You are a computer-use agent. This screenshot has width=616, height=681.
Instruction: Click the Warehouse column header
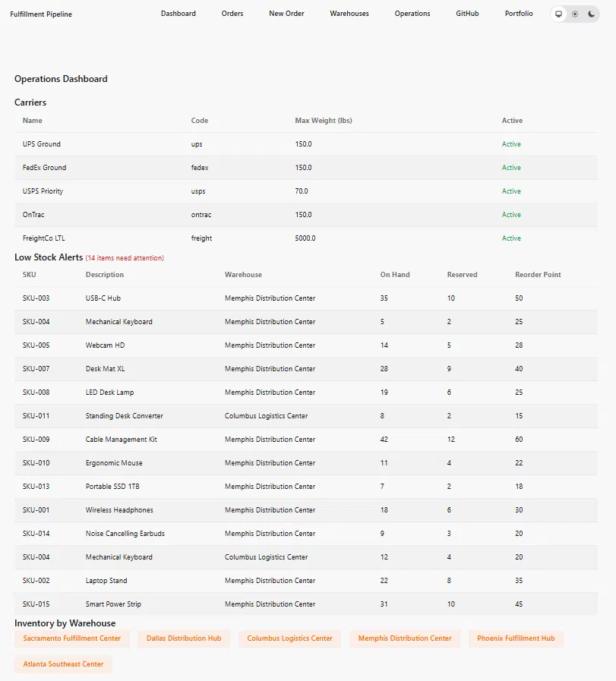(243, 275)
